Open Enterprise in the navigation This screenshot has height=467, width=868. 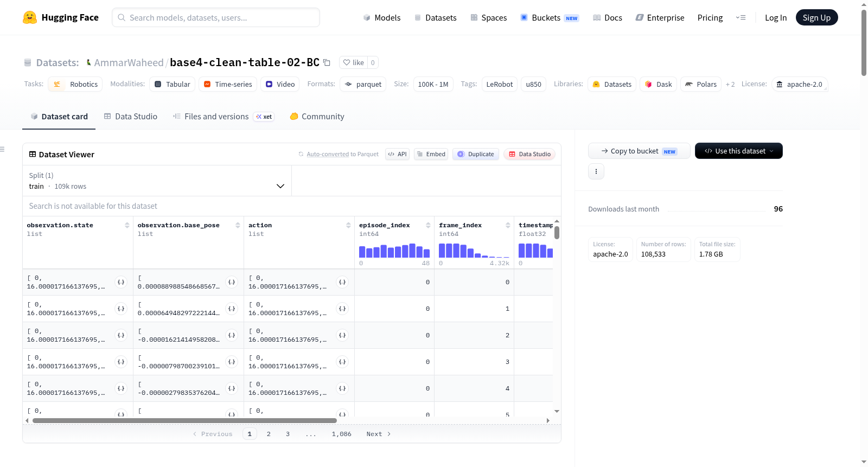tap(660, 17)
